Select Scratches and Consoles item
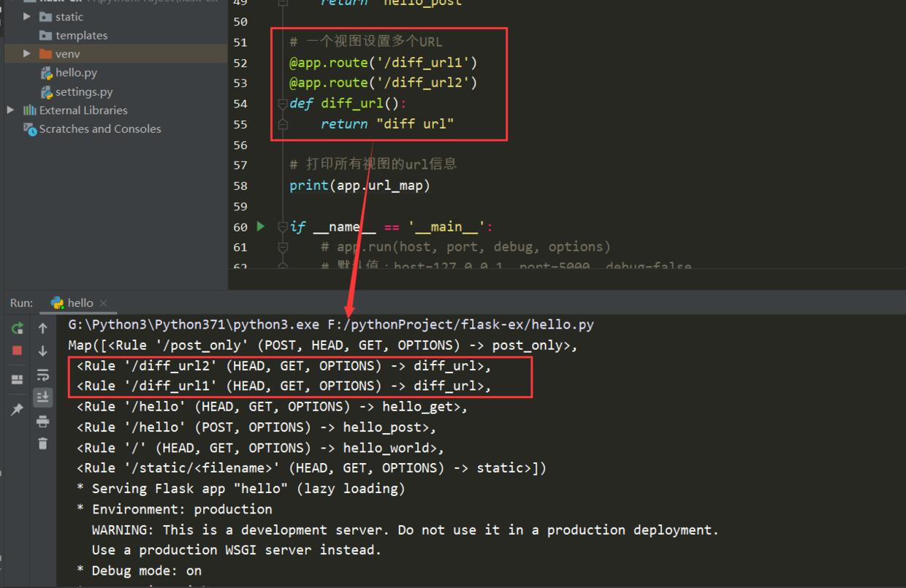Screen dimensions: 906x588 (100, 129)
